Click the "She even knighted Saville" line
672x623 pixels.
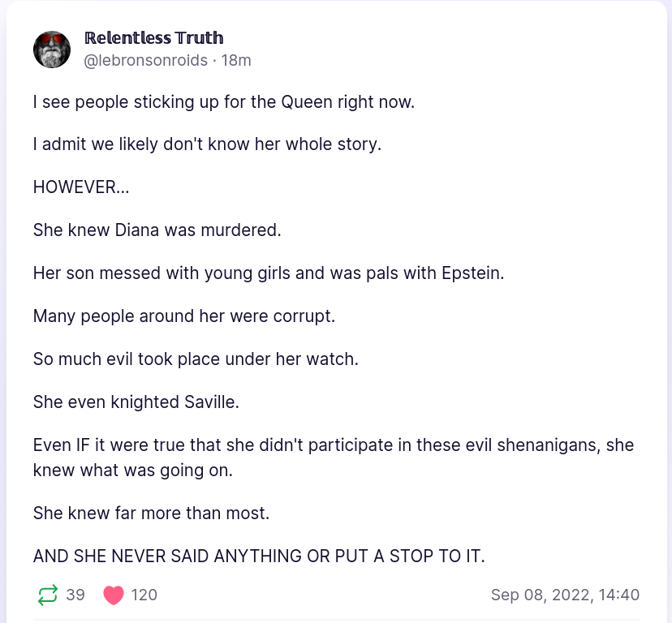click(136, 401)
